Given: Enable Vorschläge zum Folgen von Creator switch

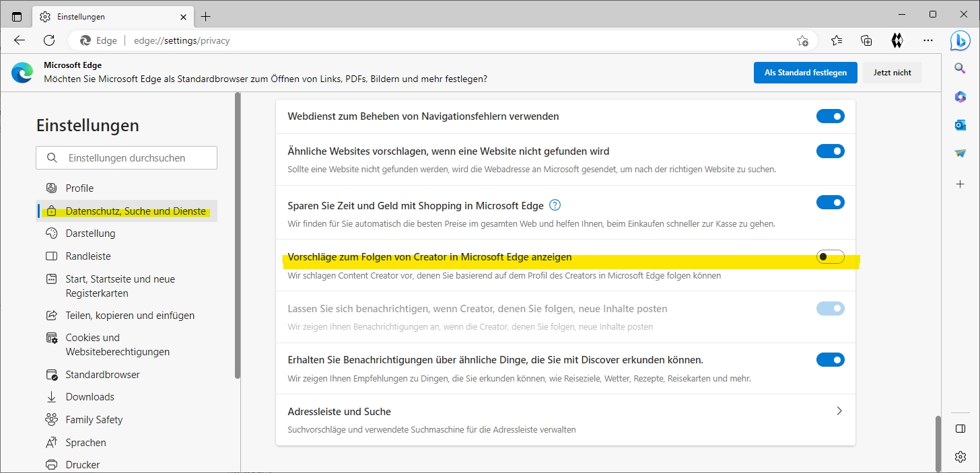Looking at the screenshot, I should 830,256.
